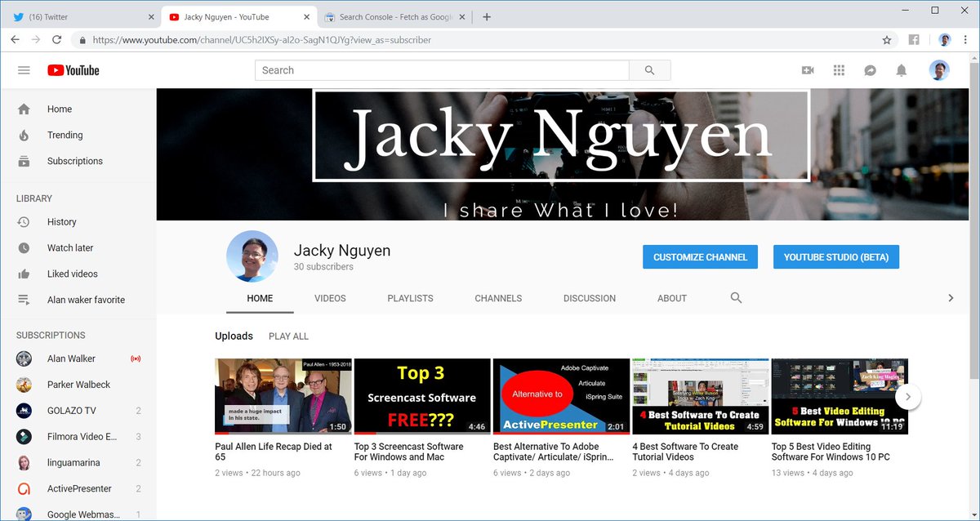This screenshot has height=521, width=980.
Task: Click the YOUTUBE STUDIO (BETA) button
Action: 836,256
